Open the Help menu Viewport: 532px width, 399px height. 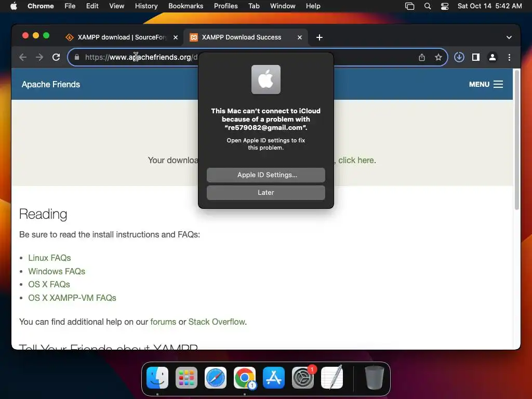[313, 6]
